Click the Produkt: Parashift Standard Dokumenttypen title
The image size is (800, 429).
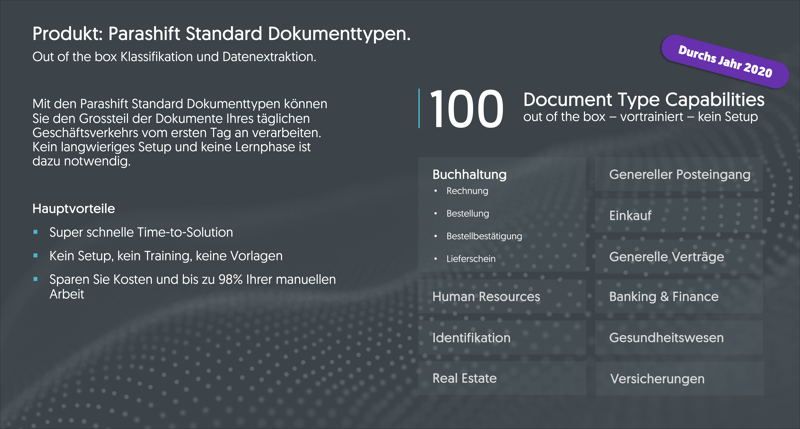pos(221,34)
